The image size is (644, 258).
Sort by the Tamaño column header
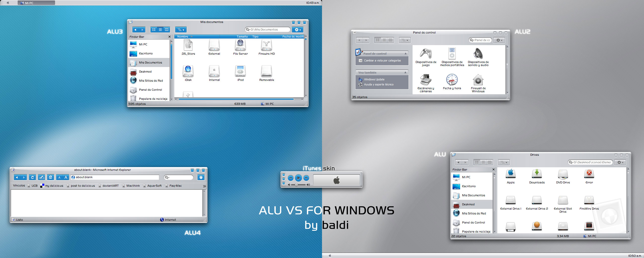pos(235,37)
